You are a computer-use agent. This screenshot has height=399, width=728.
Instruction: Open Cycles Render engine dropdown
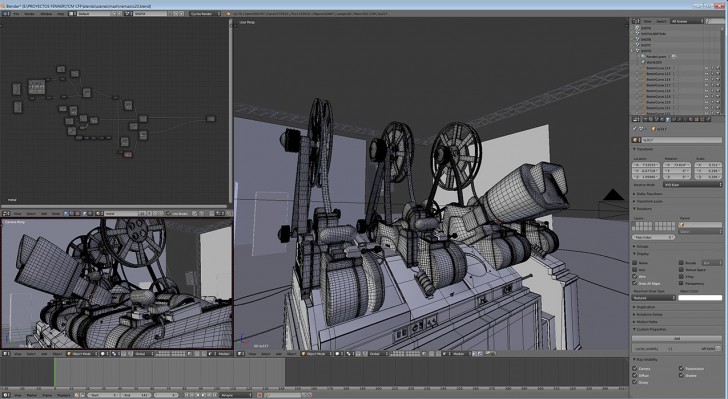click(x=205, y=14)
